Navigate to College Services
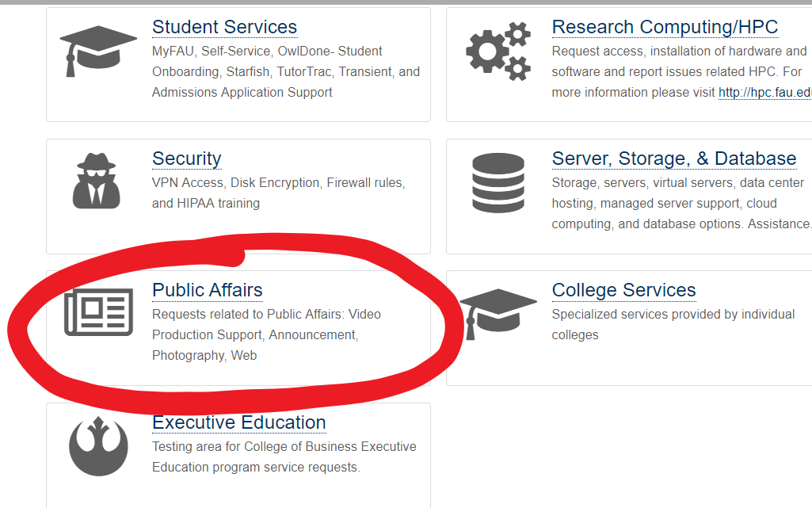 [623, 290]
